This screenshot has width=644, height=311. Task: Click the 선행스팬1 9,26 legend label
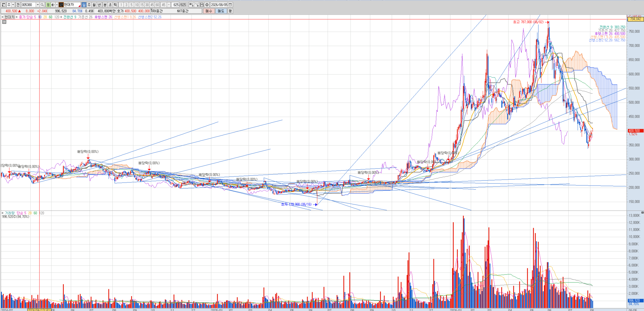click(125, 17)
